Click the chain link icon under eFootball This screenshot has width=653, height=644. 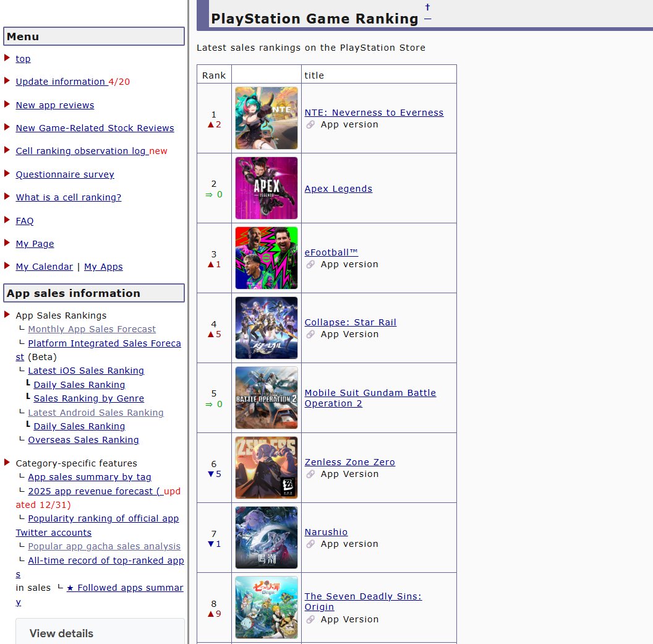(310, 265)
